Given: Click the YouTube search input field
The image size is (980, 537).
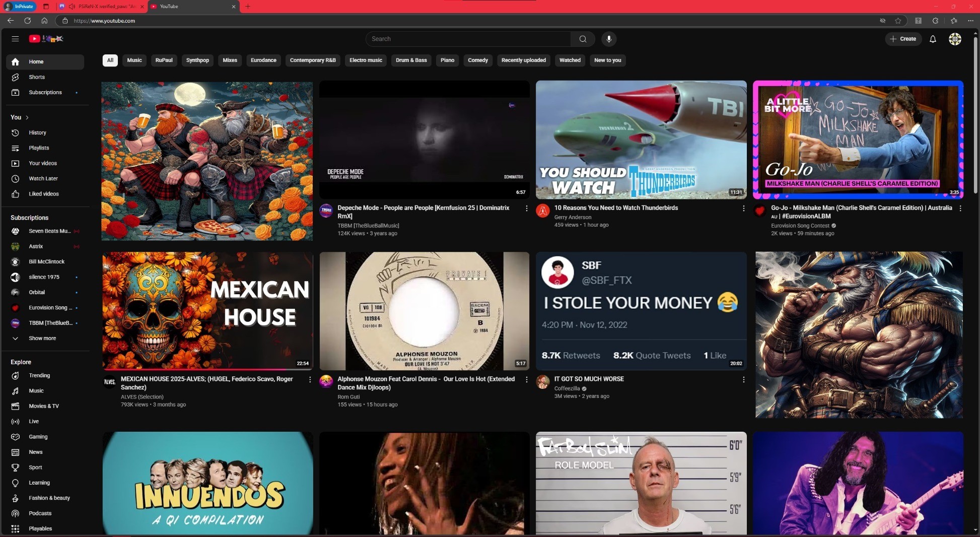Looking at the screenshot, I should pos(468,39).
